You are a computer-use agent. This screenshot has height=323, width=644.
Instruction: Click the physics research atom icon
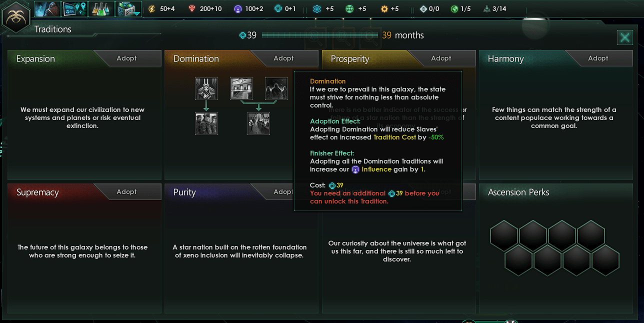tap(316, 9)
